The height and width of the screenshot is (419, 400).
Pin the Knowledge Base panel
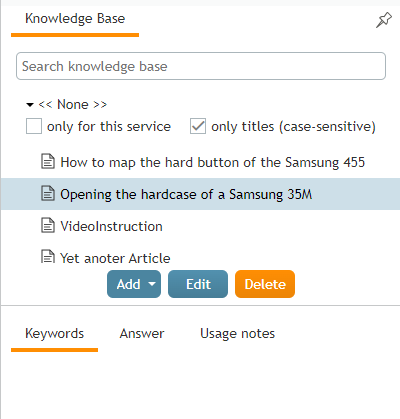384,20
